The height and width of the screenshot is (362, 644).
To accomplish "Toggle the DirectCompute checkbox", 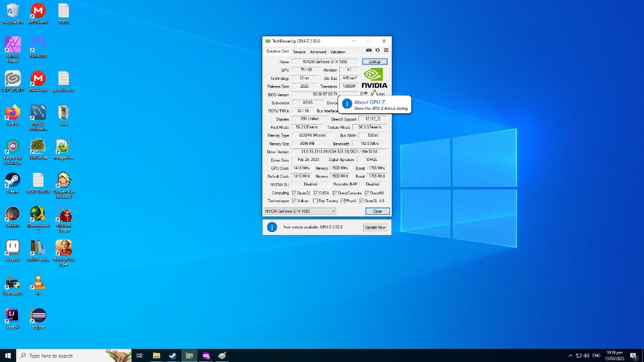I will pyautogui.click(x=335, y=193).
